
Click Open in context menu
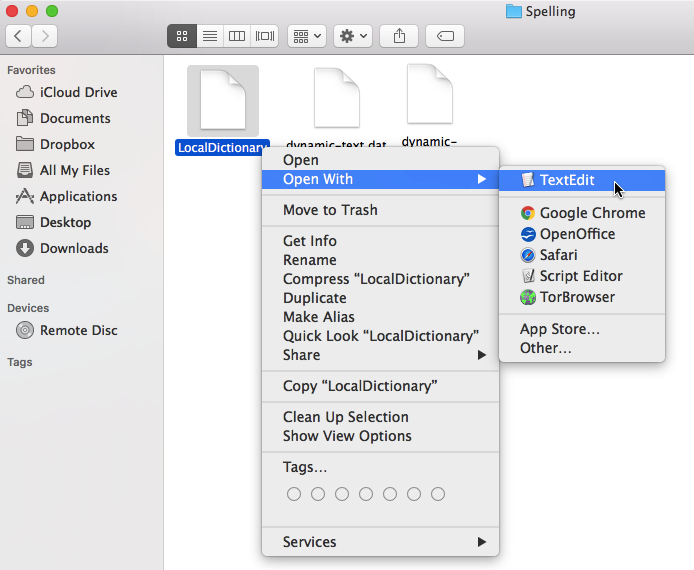[x=380, y=160]
